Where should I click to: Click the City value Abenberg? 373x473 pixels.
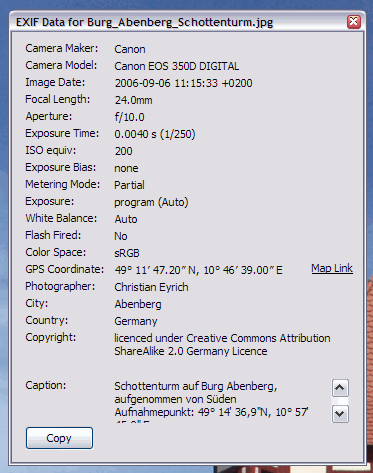tap(138, 304)
